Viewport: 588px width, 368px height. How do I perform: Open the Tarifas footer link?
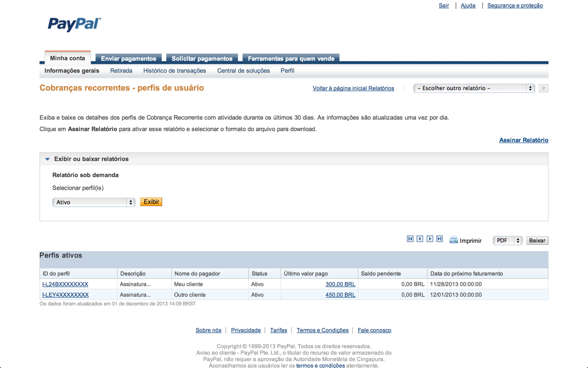click(x=278, y=330)
